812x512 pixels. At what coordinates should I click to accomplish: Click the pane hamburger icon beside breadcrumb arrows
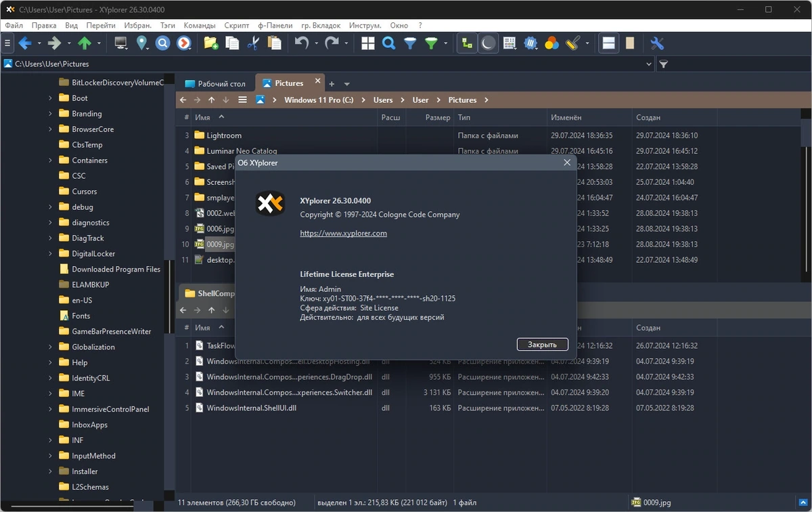click(242, 100)
